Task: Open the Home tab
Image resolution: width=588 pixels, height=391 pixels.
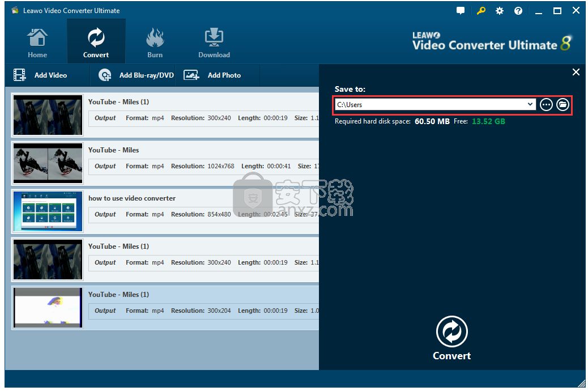Action: click(x=37, y=42)
